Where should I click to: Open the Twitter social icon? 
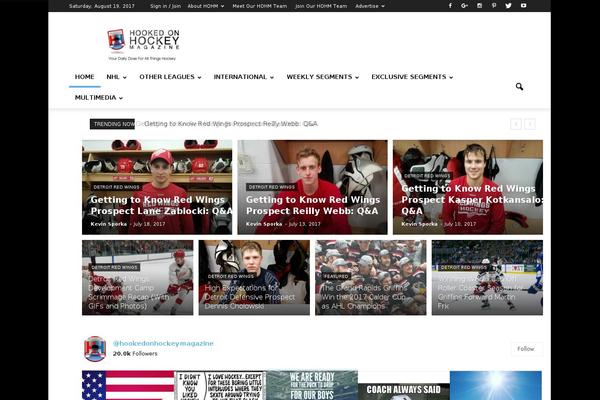coord(509,6)
